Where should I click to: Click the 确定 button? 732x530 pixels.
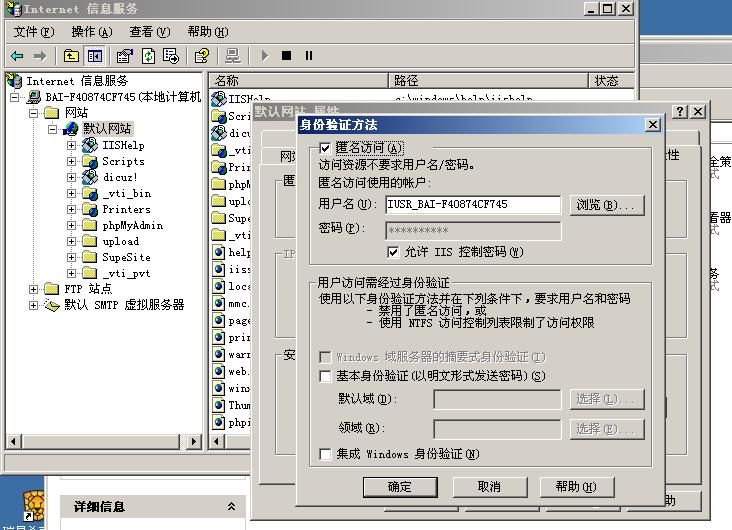[x=400, y=487]
